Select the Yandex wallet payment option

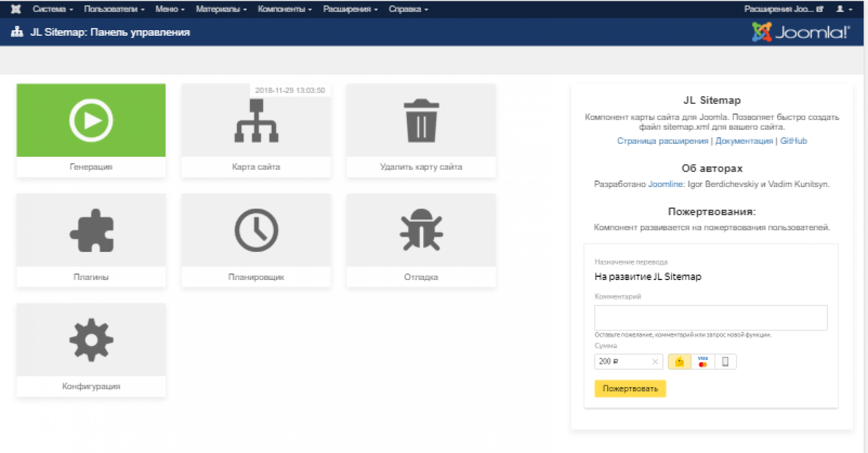[x=679, y=362]
